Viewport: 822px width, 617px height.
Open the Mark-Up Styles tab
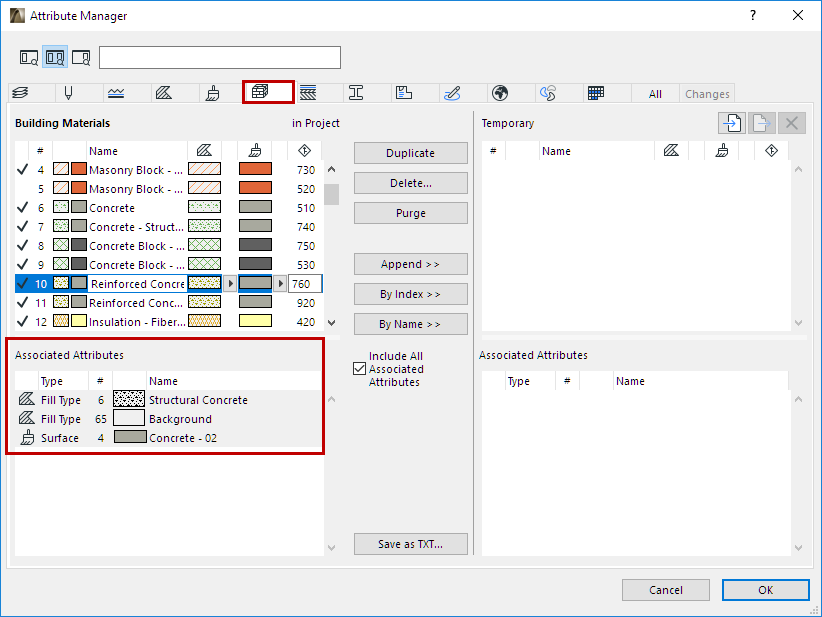tap(452, 93)
